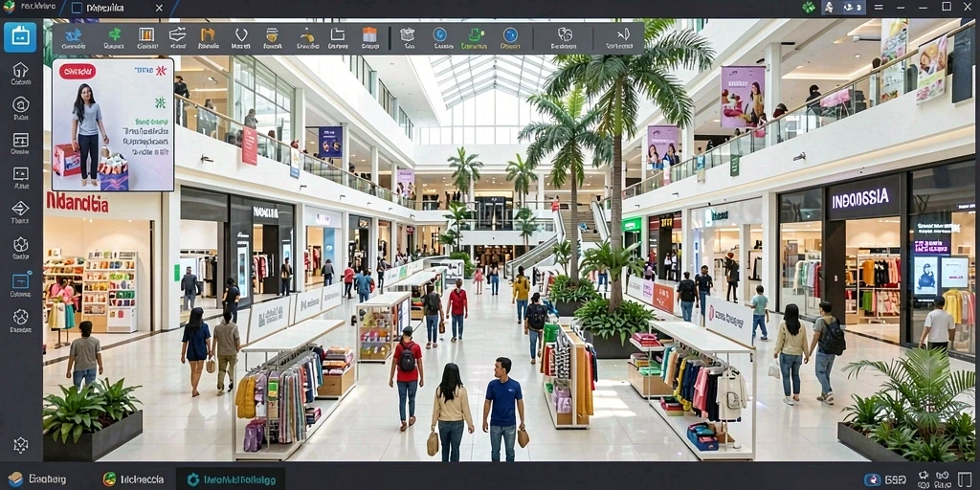Select the diamond layers icon in the sidebar
The height and width of the screenshot is (490, 980).
(21, 208)
